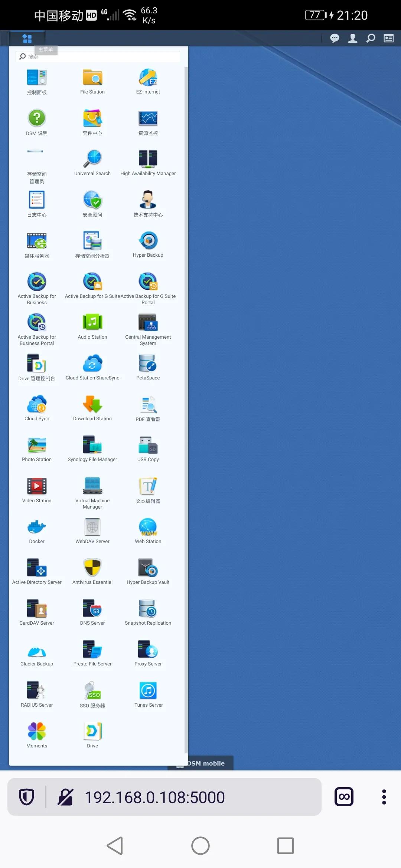Image resolution: width=401 pixels, height=868 pixels.
Task: Open Synology File Manager
Action: coord(92,449)
